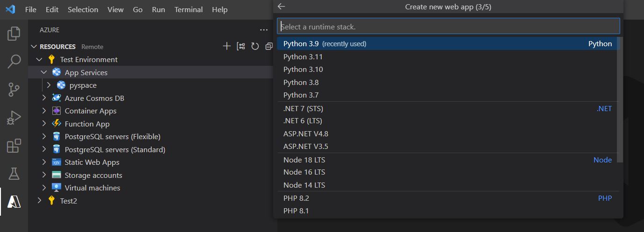
Task: Collapse the Test Environment subscription
Action: (39, 59)
